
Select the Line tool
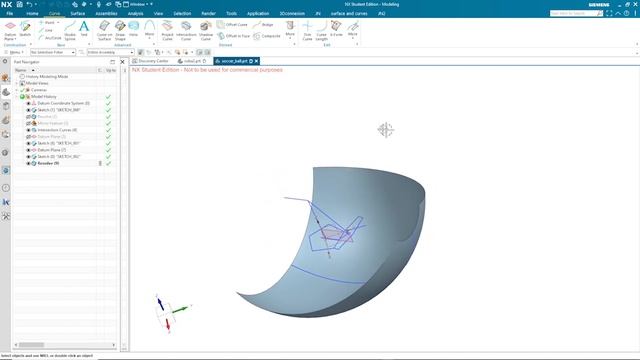tap(46, 30)
